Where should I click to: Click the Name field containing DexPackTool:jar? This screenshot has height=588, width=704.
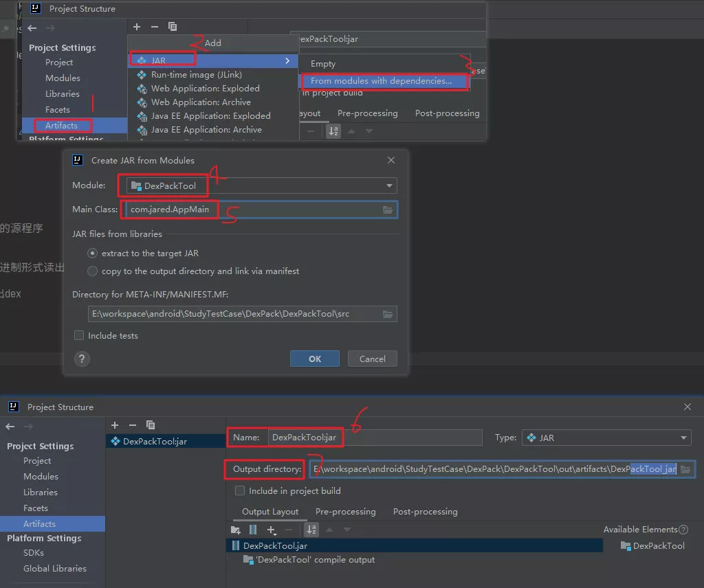[x=375, y=438]
